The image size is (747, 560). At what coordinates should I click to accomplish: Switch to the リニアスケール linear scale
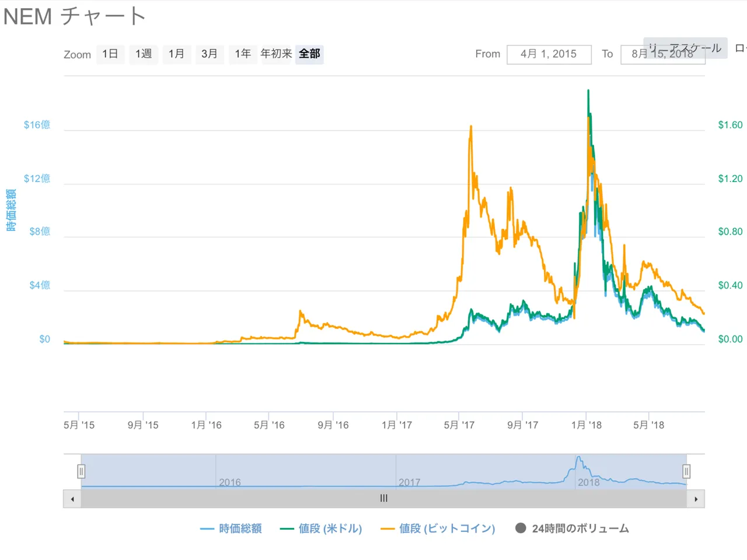tap(685, 48)
